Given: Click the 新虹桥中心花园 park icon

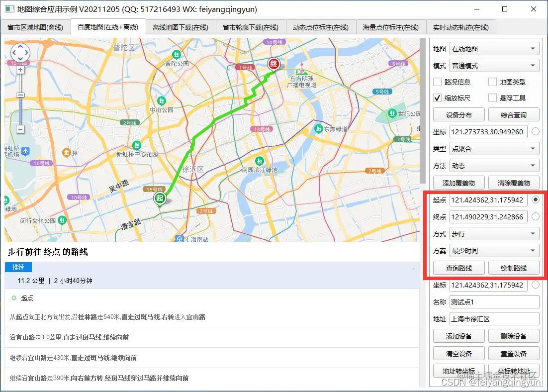Looking at the screenshot, I should 137,145.
